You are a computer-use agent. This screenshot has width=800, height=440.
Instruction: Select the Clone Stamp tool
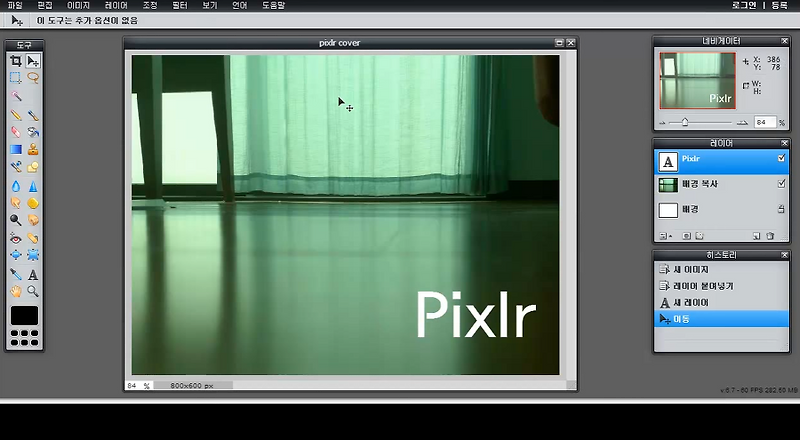pyautogui.click(x=33, y=150)
